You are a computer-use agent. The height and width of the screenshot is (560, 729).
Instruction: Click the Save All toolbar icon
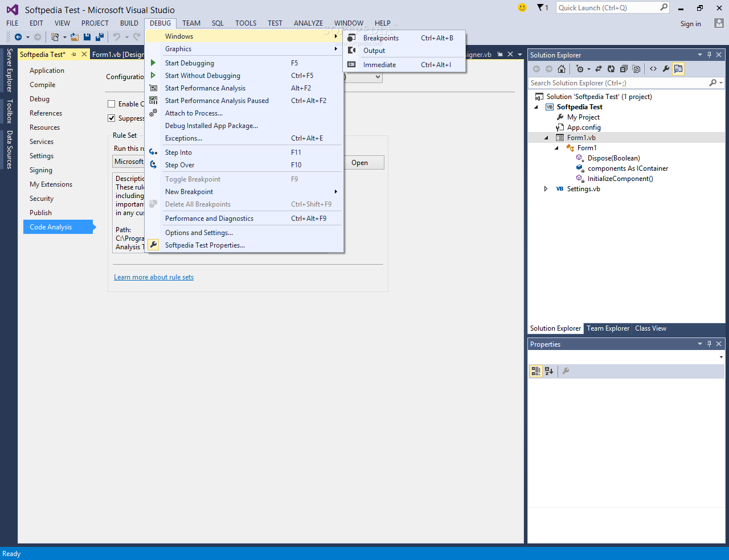(100, 37)
